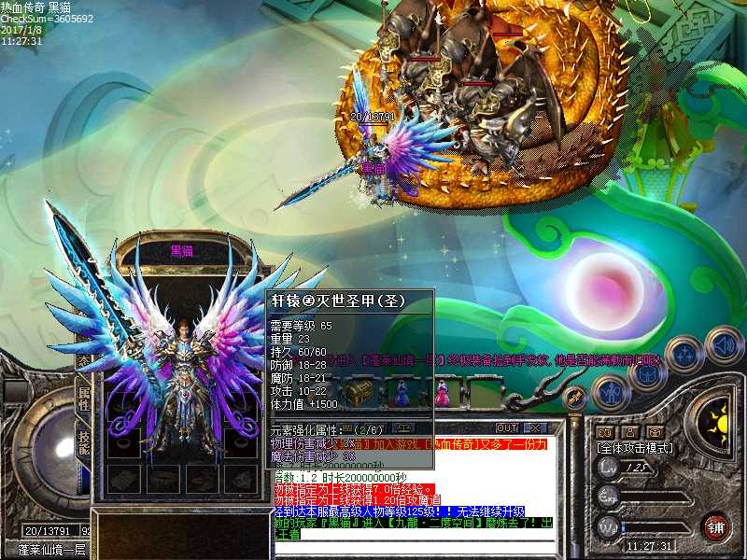
Task: Click the Wgt weight orb
Action: [x=609, y=527]
